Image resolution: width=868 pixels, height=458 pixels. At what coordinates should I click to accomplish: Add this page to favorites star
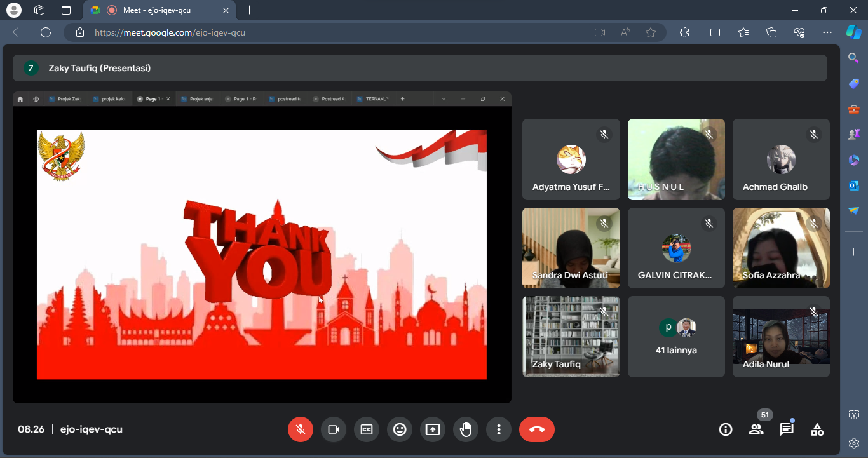coord(651,32)
